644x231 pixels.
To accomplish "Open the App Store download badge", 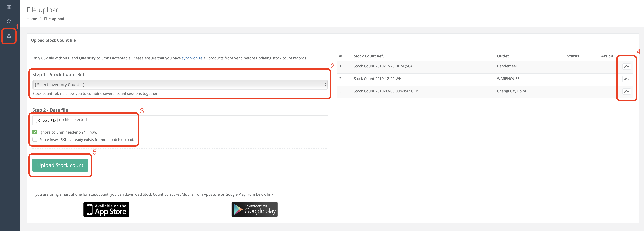I will (x=106, y=209).
